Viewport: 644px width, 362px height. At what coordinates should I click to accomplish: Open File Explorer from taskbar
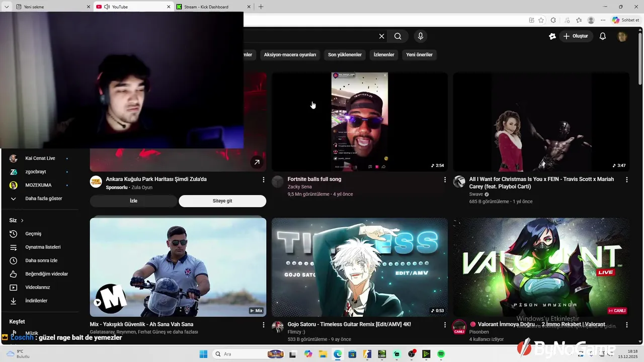(x=323, y=354)
